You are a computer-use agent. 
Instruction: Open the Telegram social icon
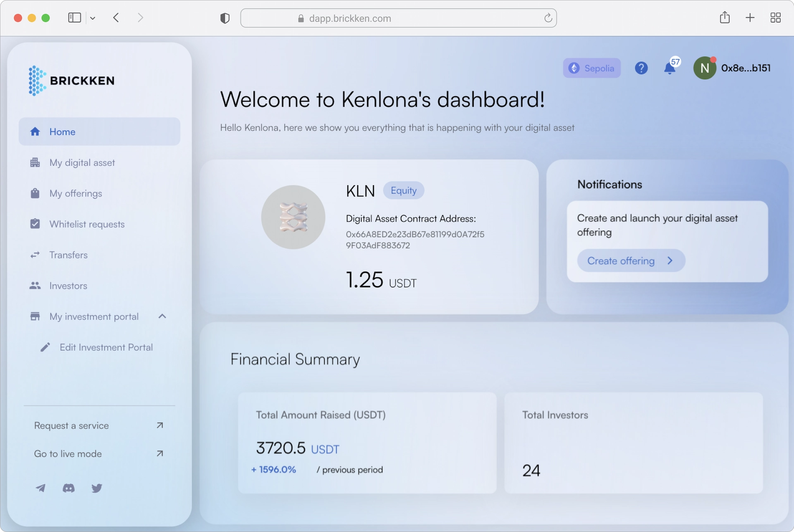point(41,488)
